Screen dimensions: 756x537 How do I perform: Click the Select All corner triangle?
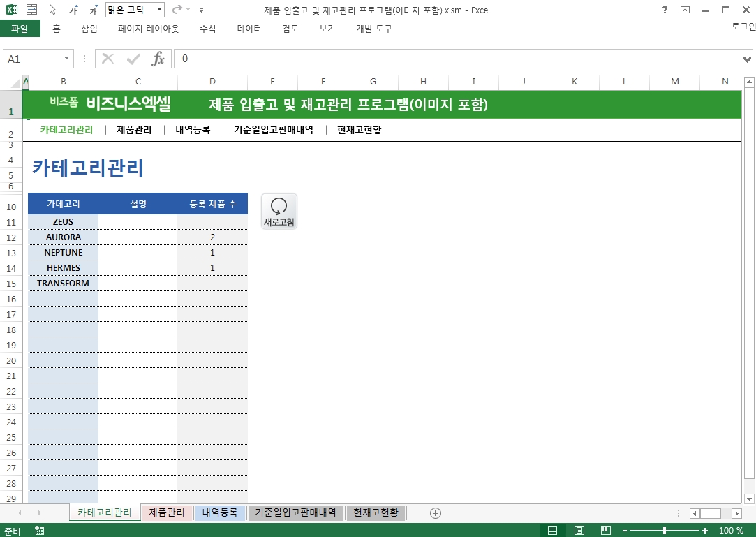15,83
